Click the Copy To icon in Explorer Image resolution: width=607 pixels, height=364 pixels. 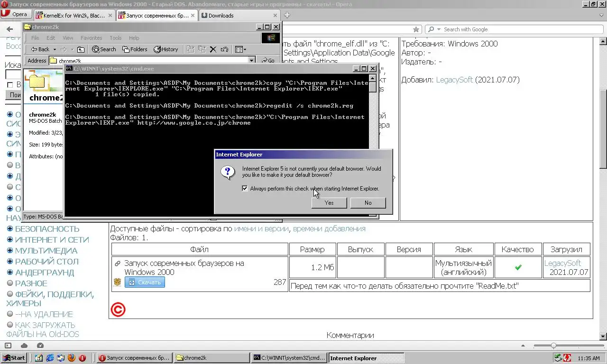(202, 49)
